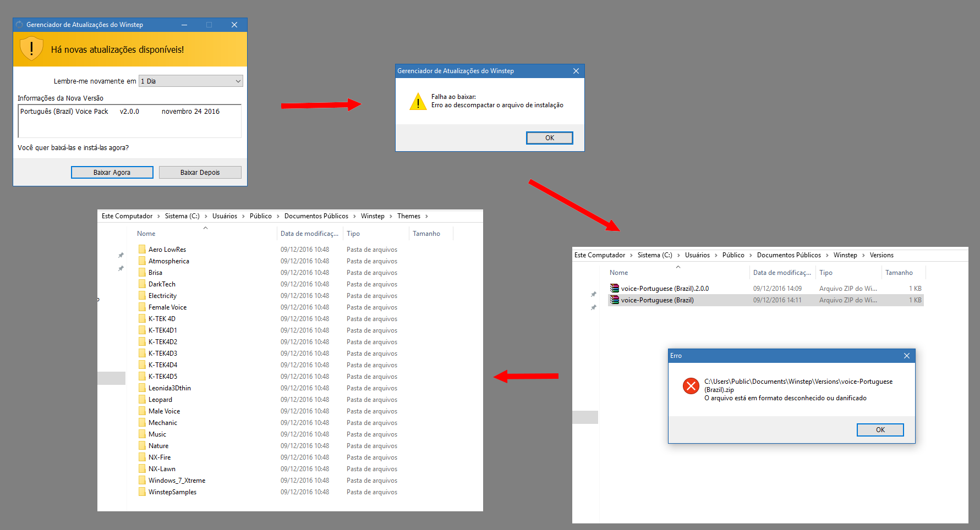This screenshot has width=980, height=530.
Task: Sort by Data de modificação in Versions
Action: click(x=781, y=273)
